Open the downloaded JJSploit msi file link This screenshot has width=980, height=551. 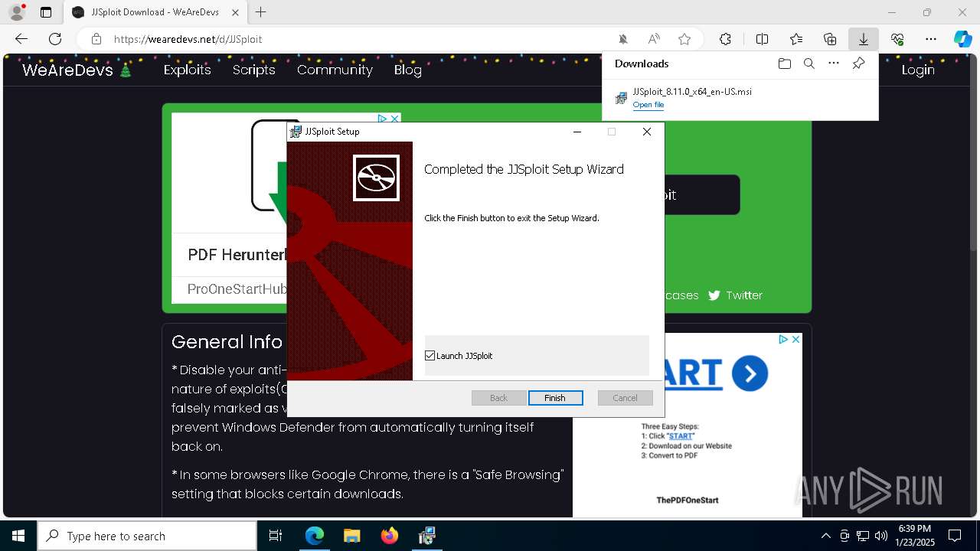[x=648, y=105]
